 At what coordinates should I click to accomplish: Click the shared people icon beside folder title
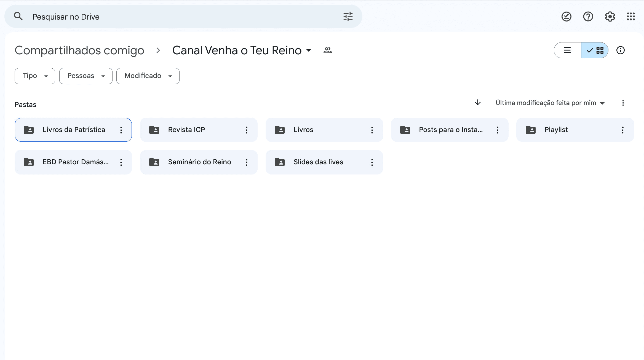[x=327, y=50]
